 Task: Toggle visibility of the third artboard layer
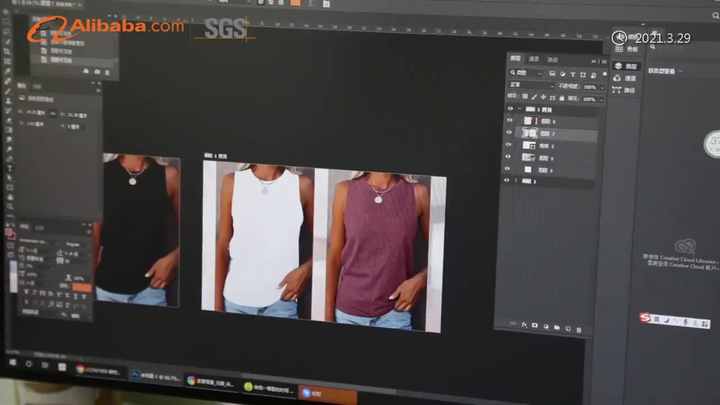509,145
